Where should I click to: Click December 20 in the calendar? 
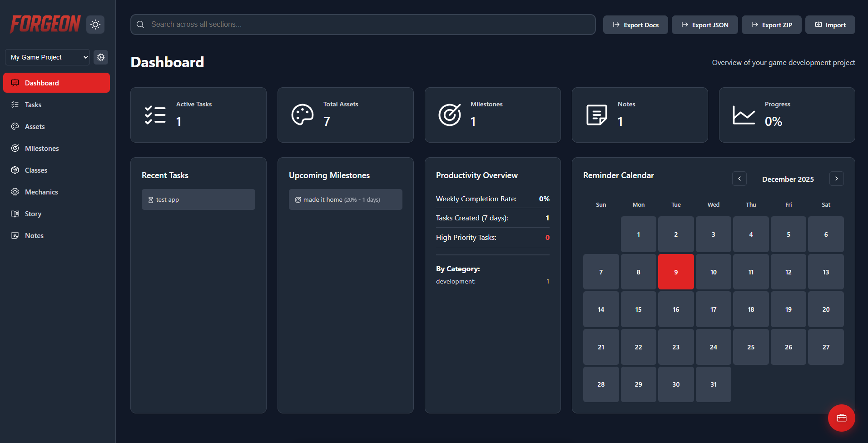826,309
